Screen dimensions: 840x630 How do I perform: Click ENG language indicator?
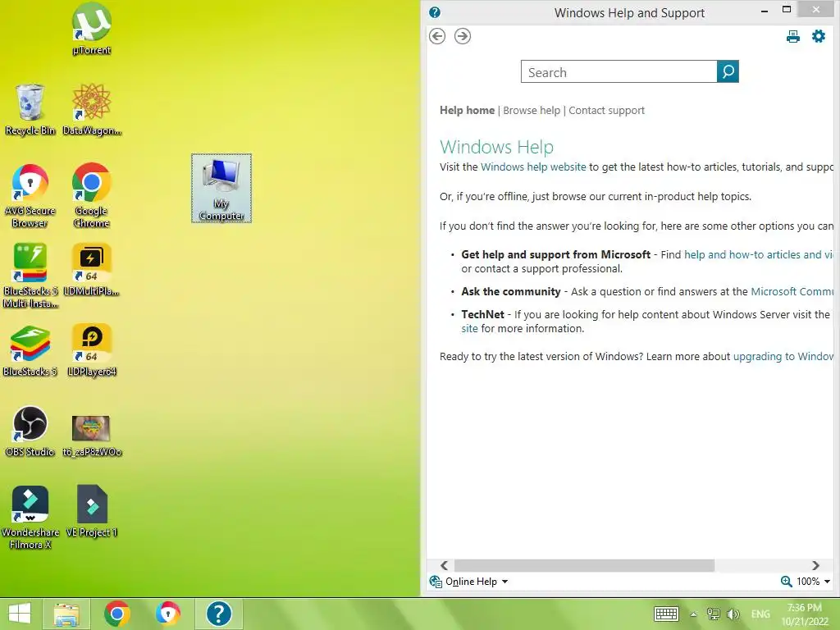click(760, 614)
